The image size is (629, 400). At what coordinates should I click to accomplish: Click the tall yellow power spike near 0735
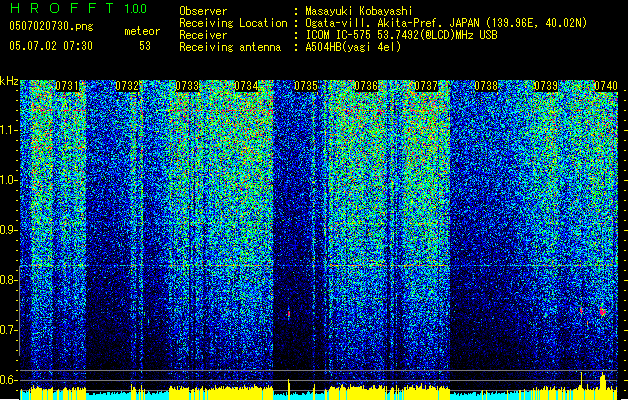click(x=288, y=387)
